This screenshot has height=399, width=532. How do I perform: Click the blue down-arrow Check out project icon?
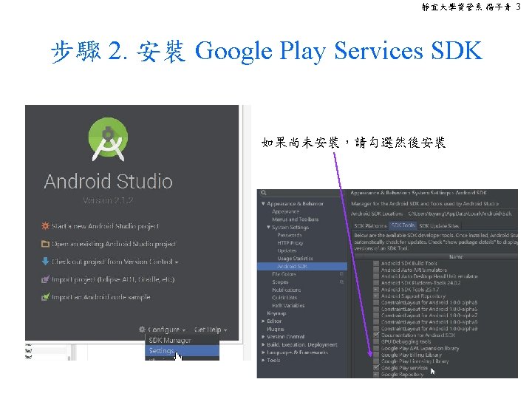[45, 262]
